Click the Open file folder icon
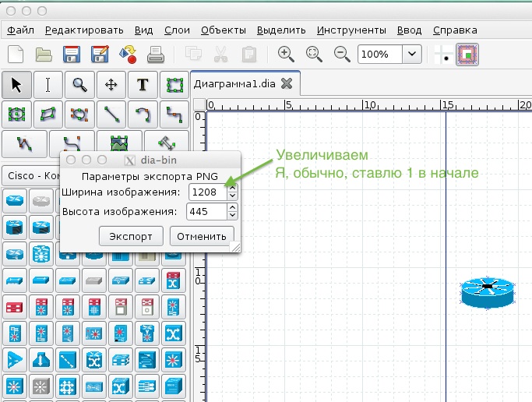Screen dimensions: 532x402 [x=44, y=55]
